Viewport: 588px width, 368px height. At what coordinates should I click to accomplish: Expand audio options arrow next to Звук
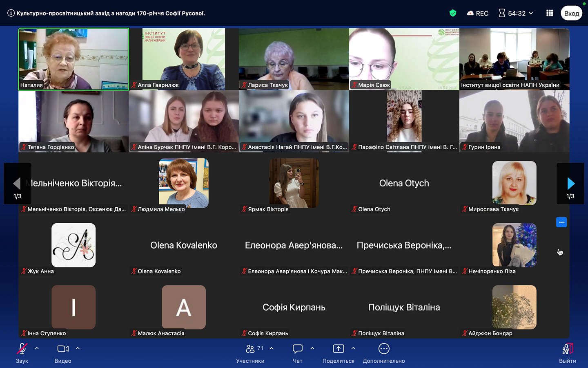coord(37,348)
